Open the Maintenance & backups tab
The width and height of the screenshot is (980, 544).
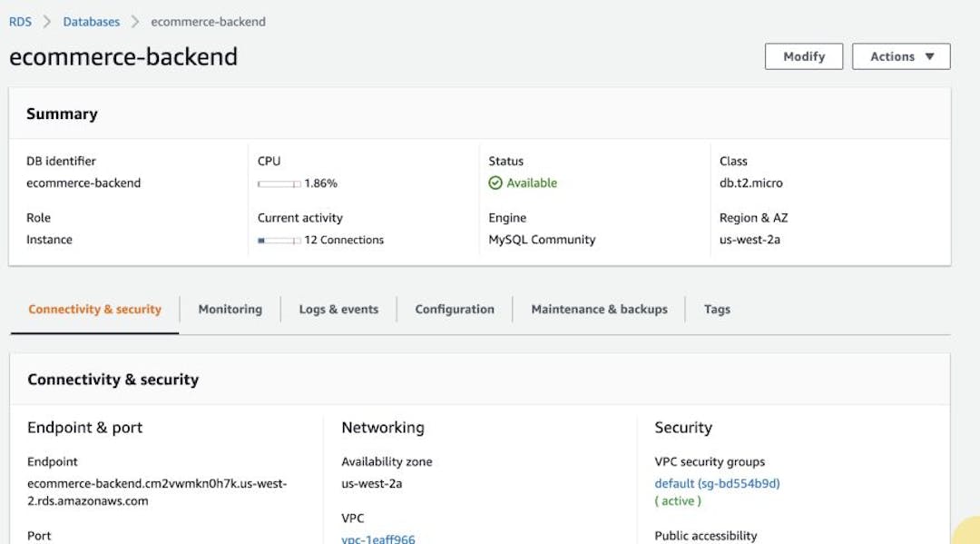[x=599, y=309]
